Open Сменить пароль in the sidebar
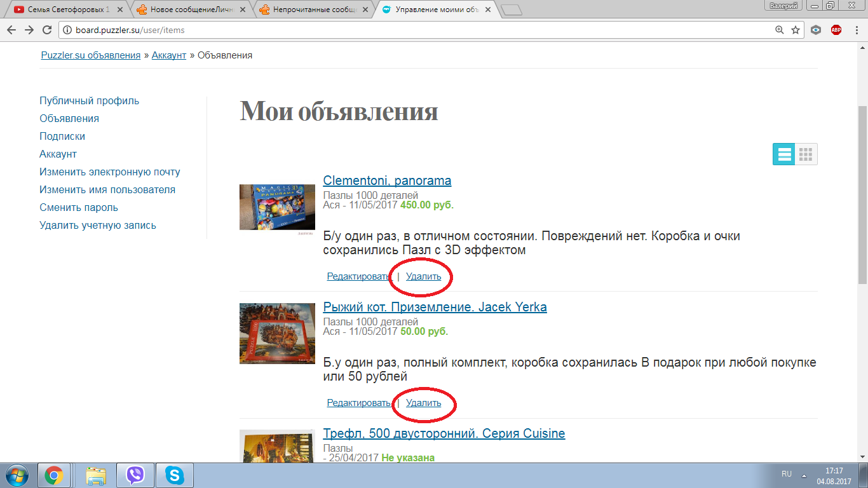The image size is (868, 488). [x=79, y=208]
